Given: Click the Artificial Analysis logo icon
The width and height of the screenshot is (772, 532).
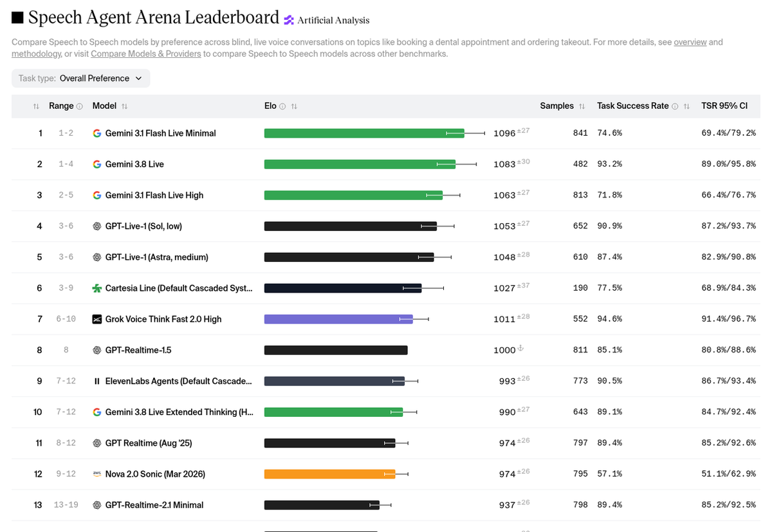Looking at the screenshot, I should pos(289,20).
